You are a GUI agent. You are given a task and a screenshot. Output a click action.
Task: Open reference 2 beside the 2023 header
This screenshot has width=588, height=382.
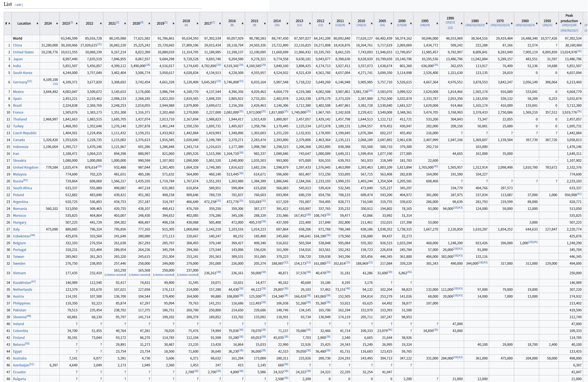[71, 23]
